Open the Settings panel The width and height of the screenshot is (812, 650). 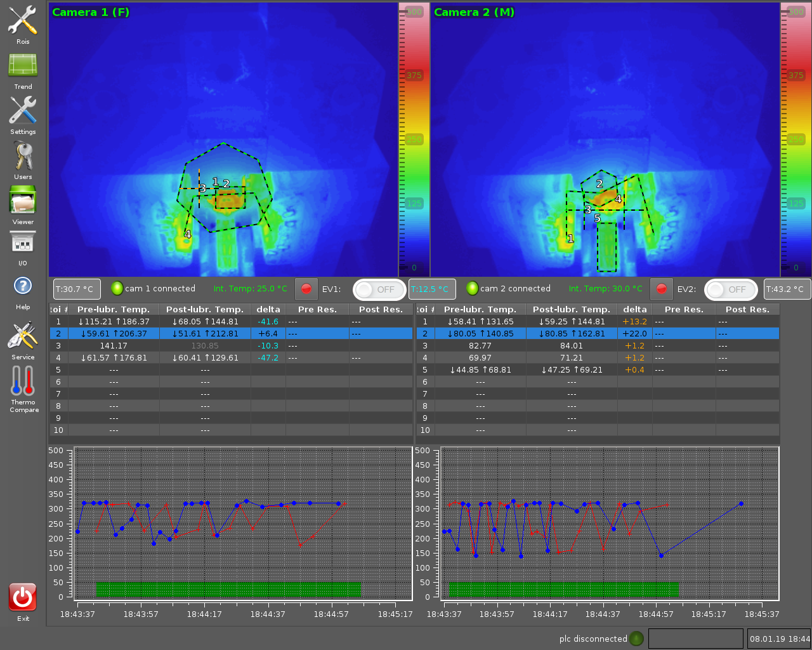[x=23, y=112]
